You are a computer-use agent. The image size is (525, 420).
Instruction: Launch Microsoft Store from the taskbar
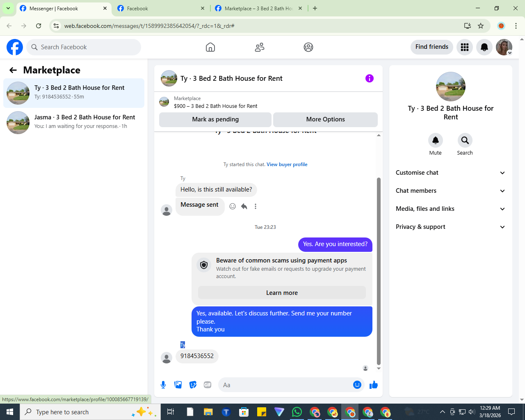coord(244,412)
